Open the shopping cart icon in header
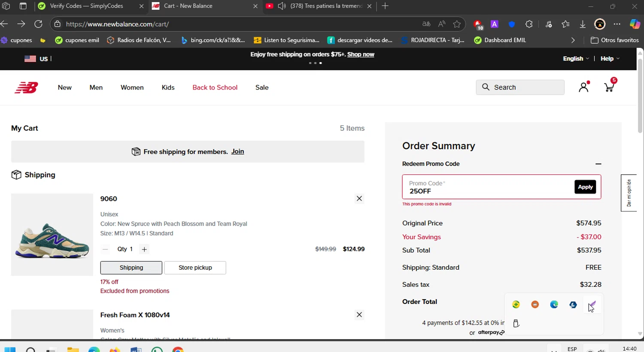644x352 pixels. pos(609,87)
